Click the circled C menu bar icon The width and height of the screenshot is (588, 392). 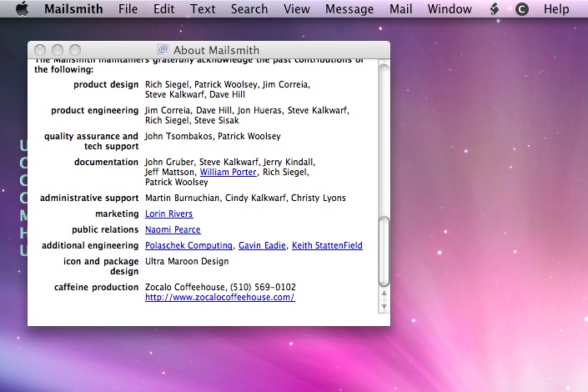pos(522,9)
